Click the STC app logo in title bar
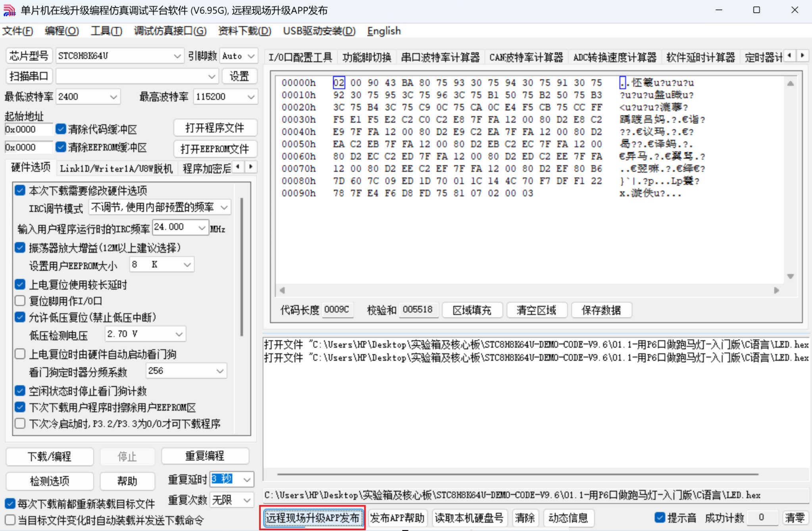 [x=9, y=10]
